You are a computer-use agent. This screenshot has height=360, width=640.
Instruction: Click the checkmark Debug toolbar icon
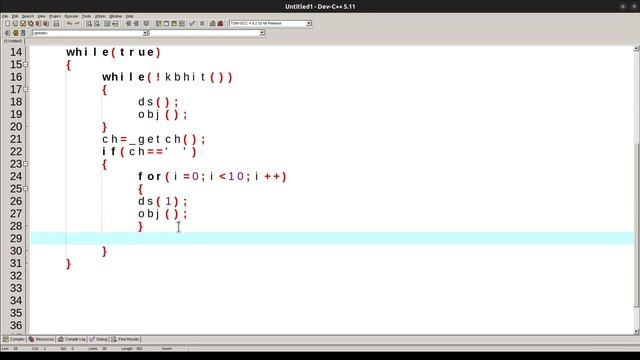(x=192, y=23)
